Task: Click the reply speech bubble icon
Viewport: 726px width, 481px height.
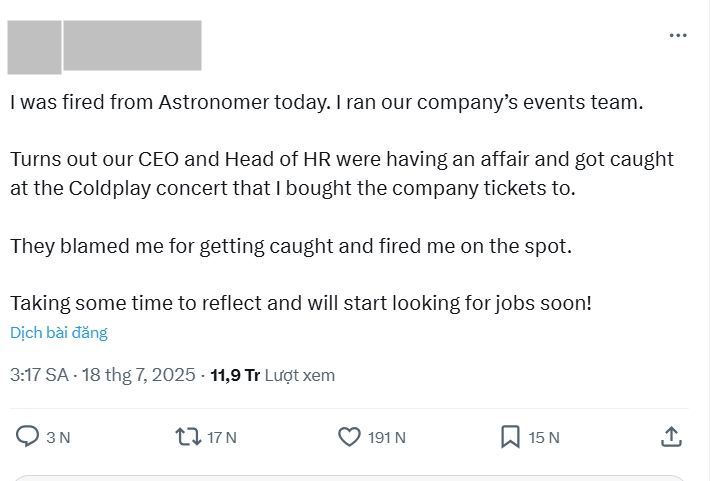Action: click(x=27, y=437)
